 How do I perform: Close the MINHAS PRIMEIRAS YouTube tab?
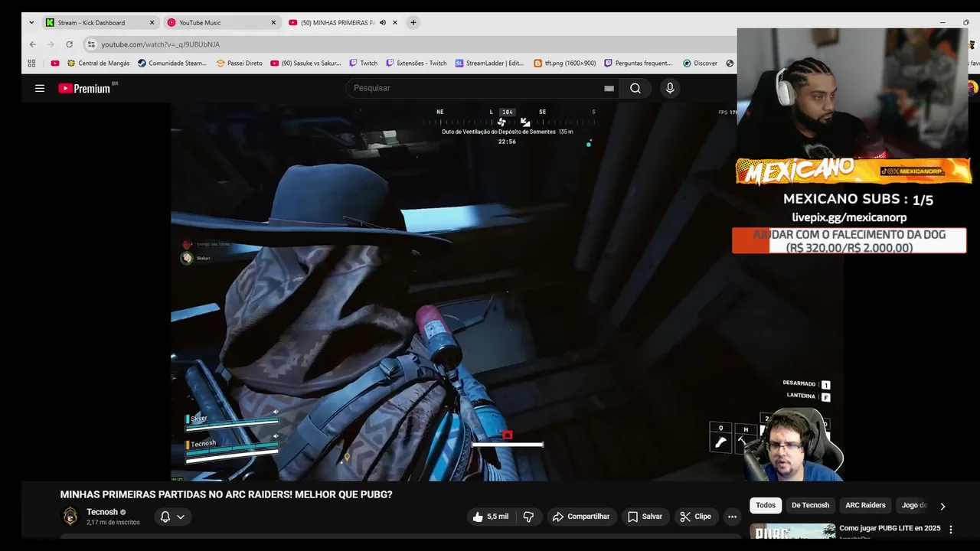395,23
